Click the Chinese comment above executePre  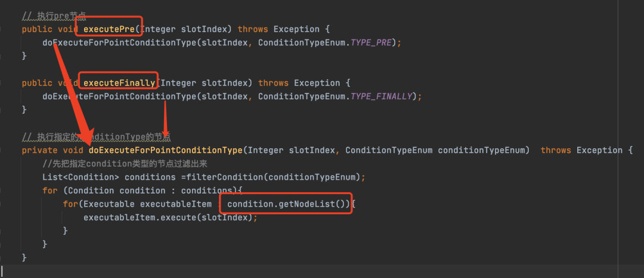[54, 17]
